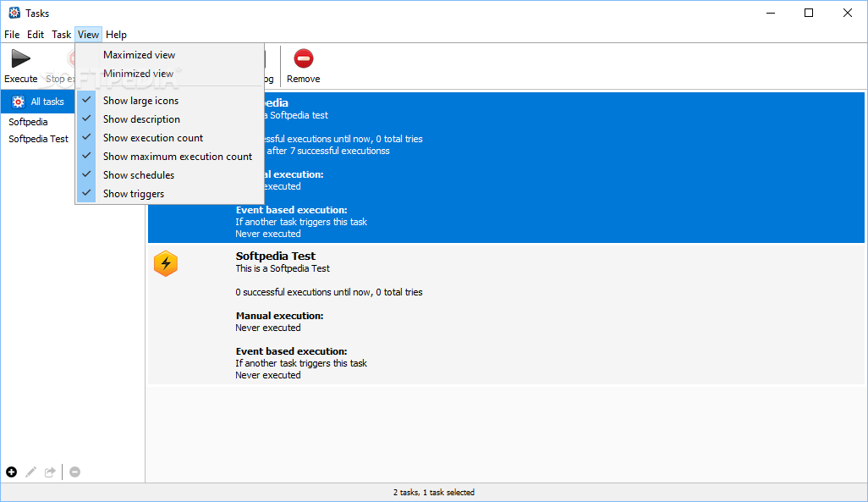Open the Task menu

pos(62,35)
